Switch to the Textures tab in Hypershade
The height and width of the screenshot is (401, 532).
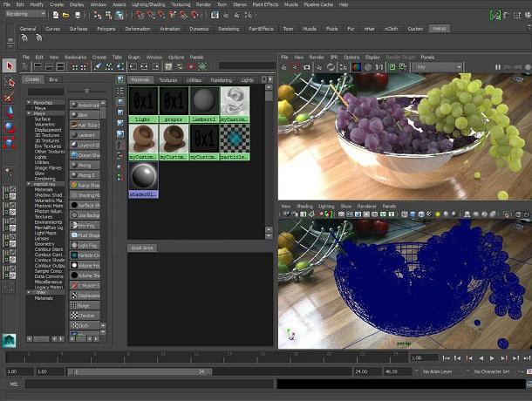tap(167, 79)
